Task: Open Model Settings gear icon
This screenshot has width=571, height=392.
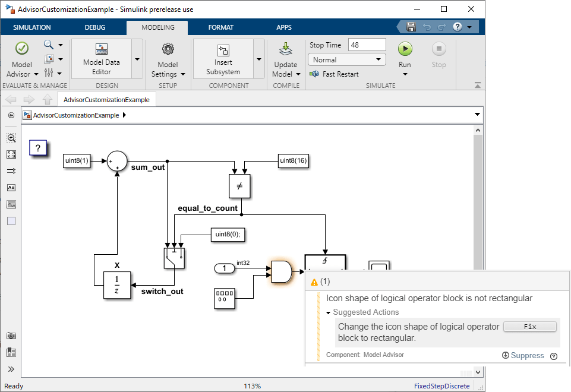Action: click(168, 49)
